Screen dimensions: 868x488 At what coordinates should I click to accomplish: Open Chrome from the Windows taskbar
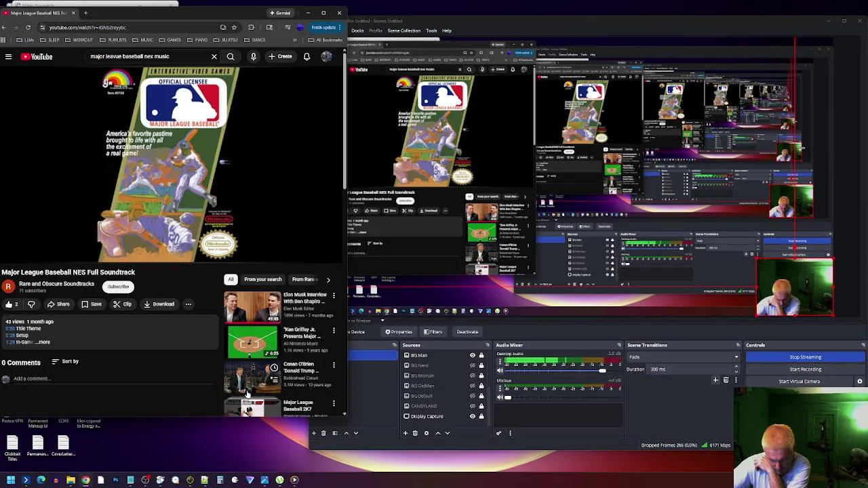[x=85, y=480]
